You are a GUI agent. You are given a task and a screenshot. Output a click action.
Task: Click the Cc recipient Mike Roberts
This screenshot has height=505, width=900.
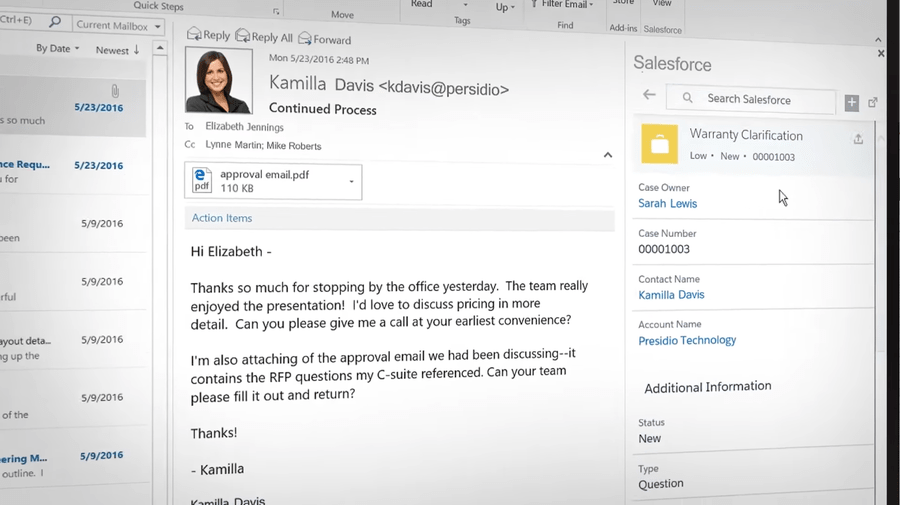click(x=293, y=146)
